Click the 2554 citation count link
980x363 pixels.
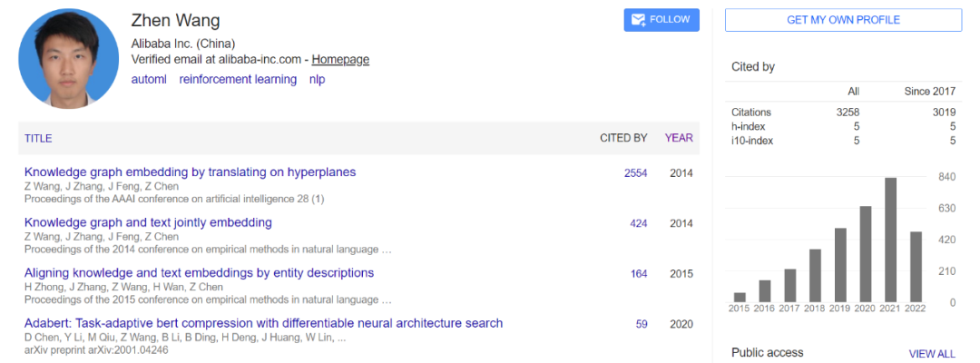tap(635, 172)
